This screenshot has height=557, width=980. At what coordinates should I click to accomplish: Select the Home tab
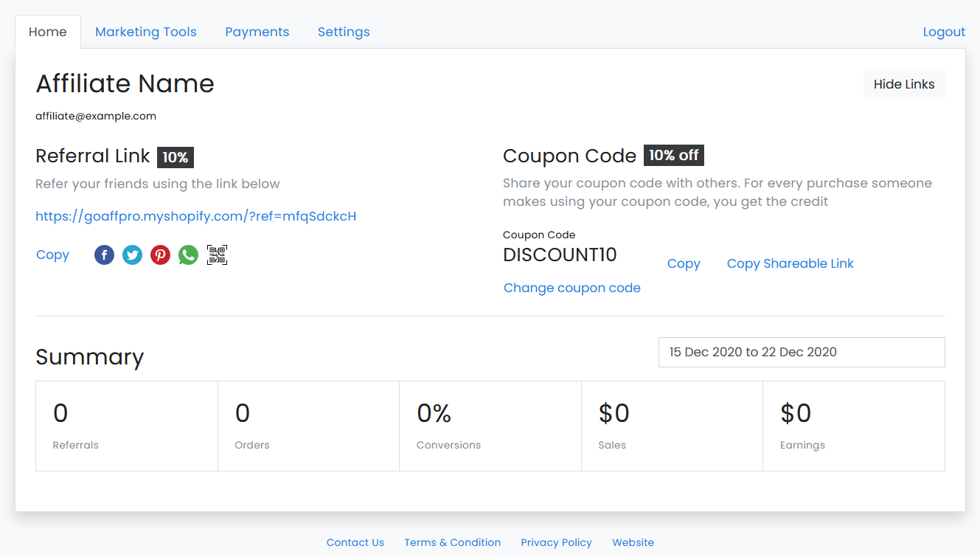47,32
